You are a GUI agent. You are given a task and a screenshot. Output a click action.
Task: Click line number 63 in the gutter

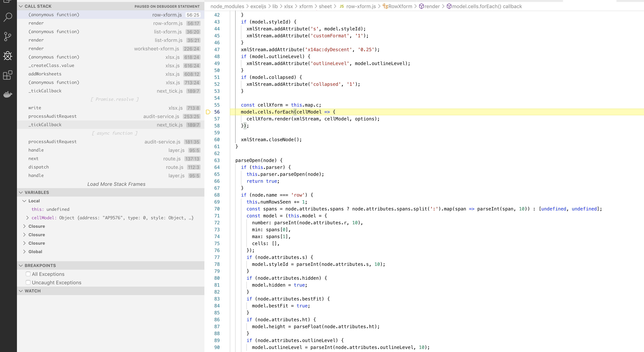(217, 160)
